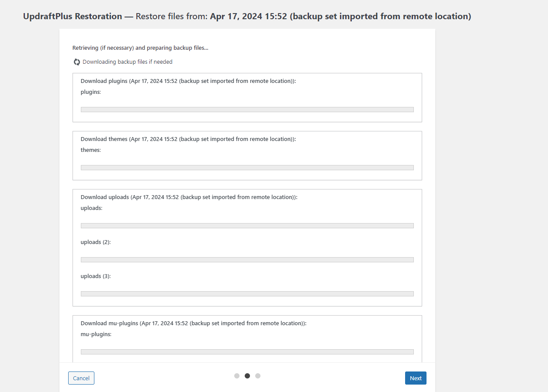Click the first uploads progress bar
Screen dimensions: 548x392
coord(247,226)
